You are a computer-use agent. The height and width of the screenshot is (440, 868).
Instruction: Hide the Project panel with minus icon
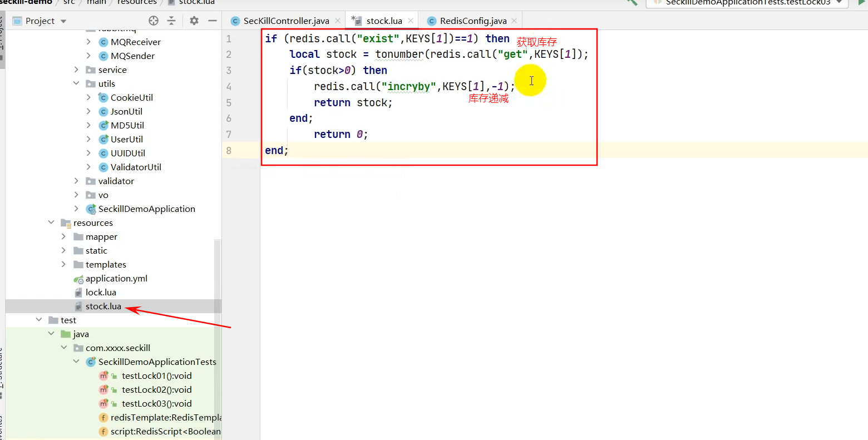point(213,21)
